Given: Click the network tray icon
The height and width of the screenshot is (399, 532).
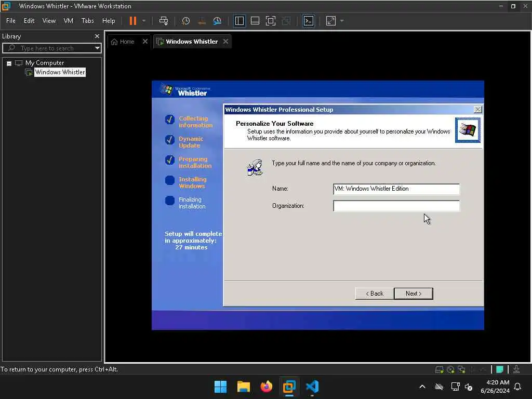Looking at the screenshot, I should click(x=455, y=387).
